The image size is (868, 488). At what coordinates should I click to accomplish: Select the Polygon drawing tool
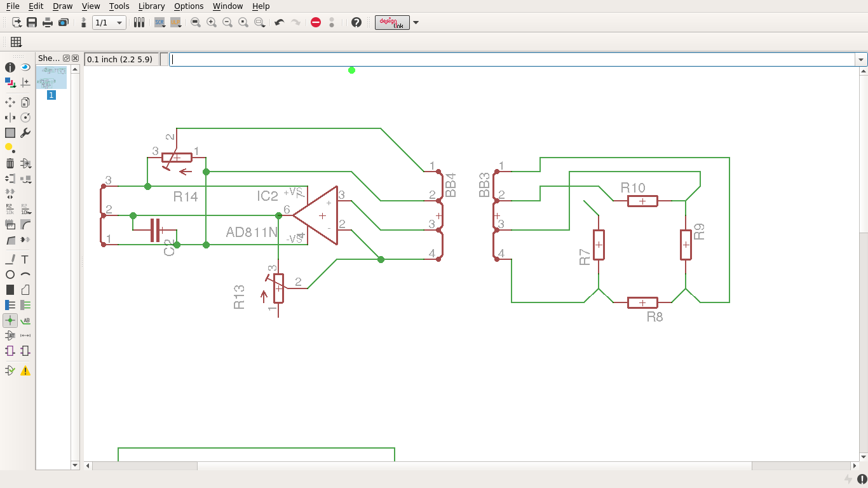coord(25,290)
